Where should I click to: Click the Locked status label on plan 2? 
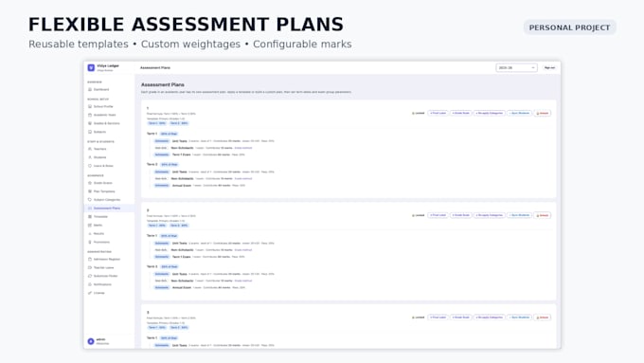coord(418,215)
